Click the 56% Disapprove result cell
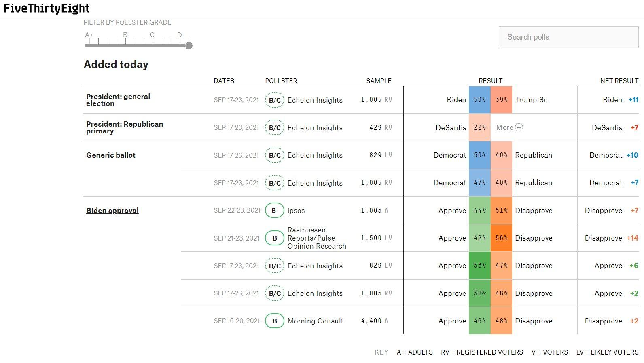Image resolution: width=644 pixels, height=363 pixels. [501, 238]
